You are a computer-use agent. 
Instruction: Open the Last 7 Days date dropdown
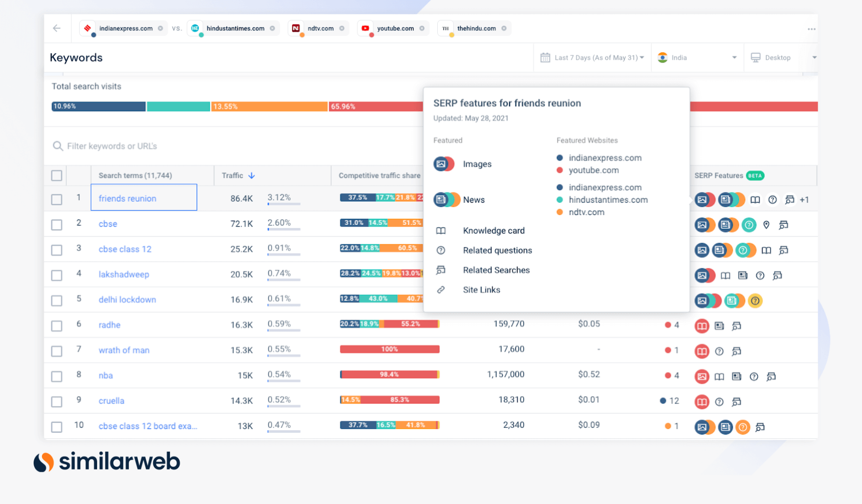pyautogui.click(x=592, y=58)
